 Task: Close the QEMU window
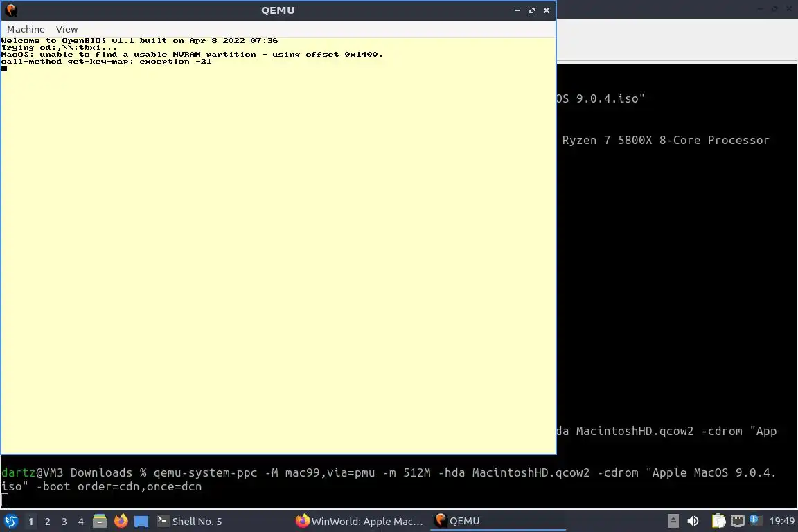coord(547,10)
